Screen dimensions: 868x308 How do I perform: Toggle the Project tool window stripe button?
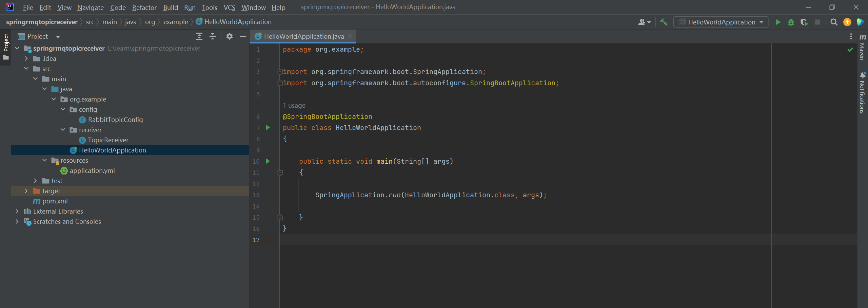pos(6,47)
